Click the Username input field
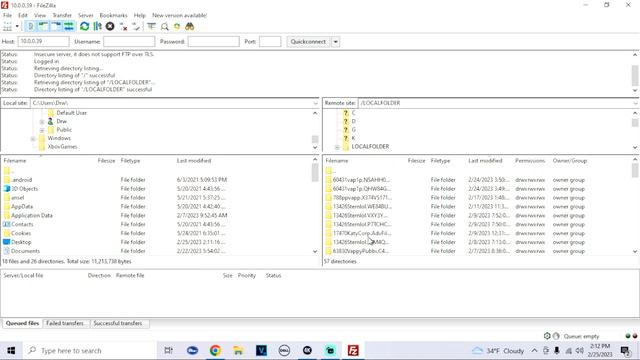The image size is (640, 360). tap(129, 42)
